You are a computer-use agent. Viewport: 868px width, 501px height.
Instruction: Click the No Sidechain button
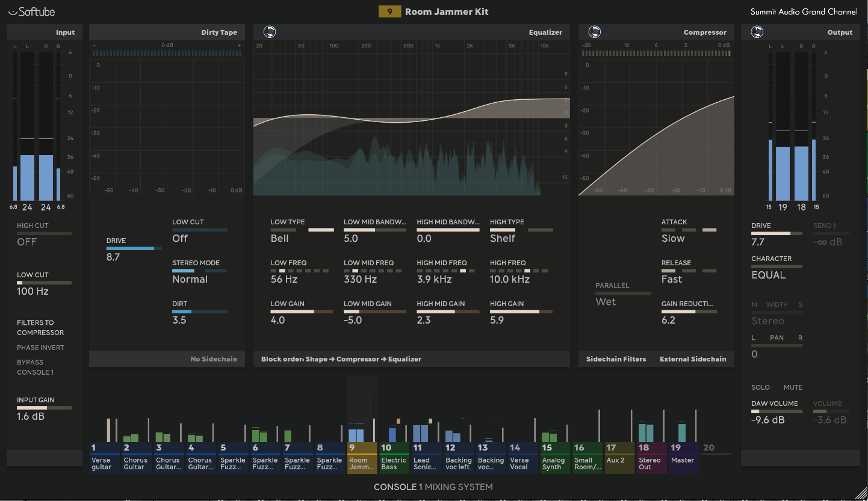tap(214, 359)
